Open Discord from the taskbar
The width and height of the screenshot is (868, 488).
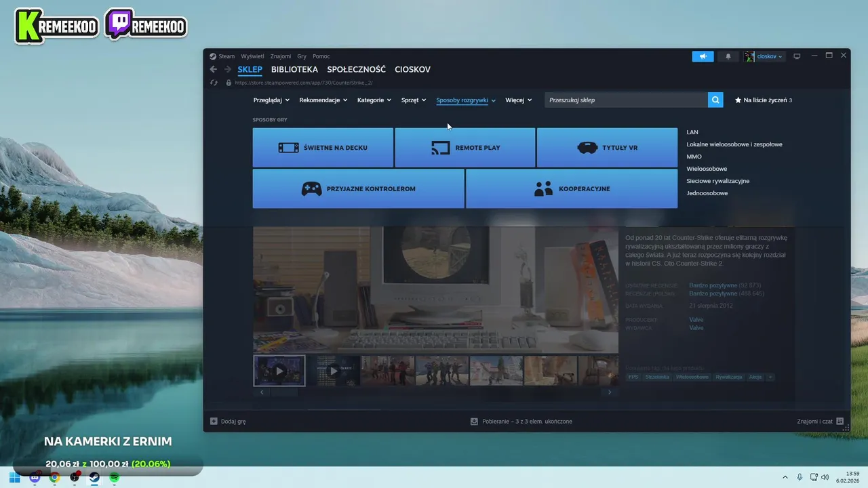35,477
